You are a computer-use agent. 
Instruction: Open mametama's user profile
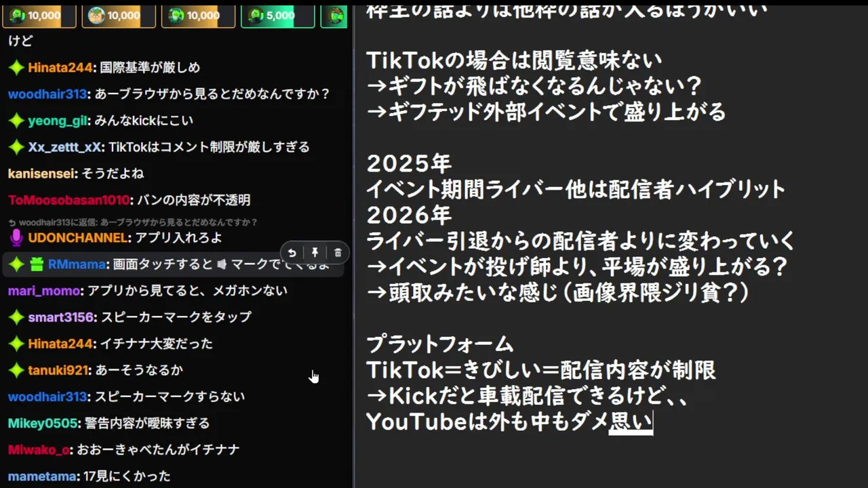(x=41, y=476)
